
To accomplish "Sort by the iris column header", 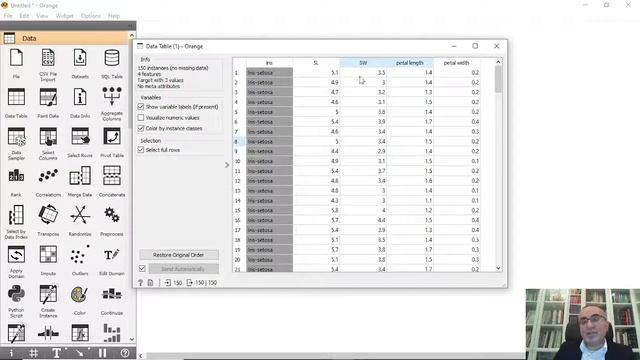I will (x=269, y=63).
